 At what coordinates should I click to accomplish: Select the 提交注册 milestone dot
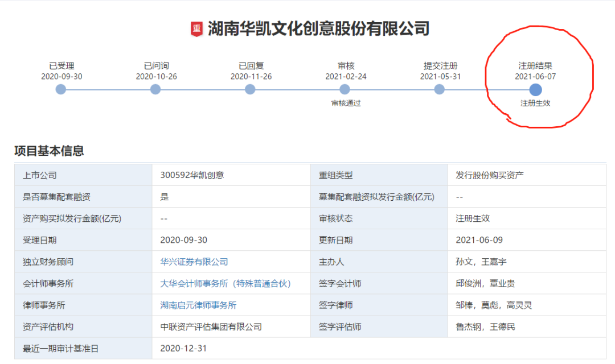[x=439, y=89]
